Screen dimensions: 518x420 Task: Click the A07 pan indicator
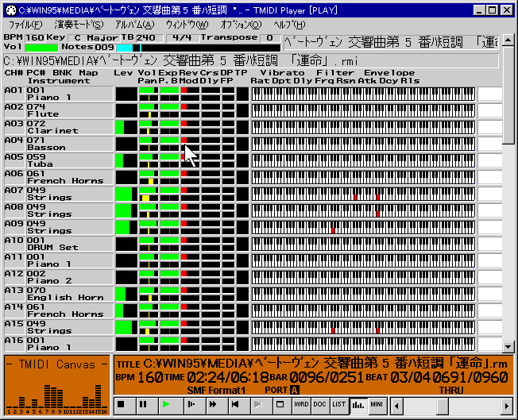point(149,198)
